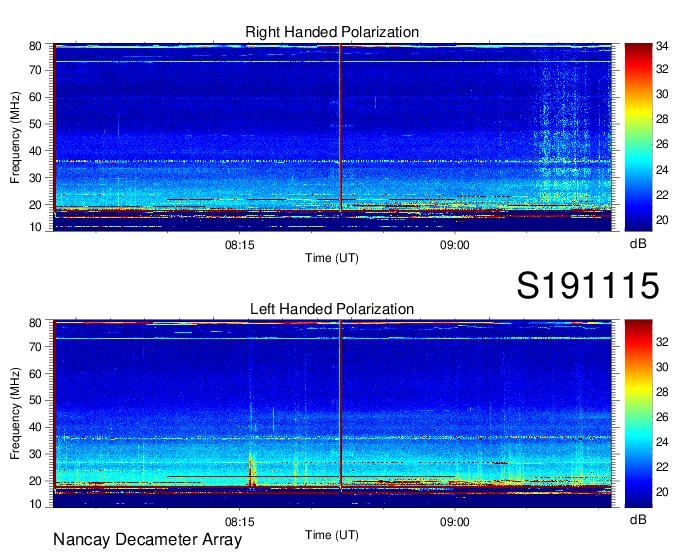Viewport: 680px width, 552px height.
Task: Click the red vertical line in Left Handed spectrogram
Action: click(x=341, y=405)
